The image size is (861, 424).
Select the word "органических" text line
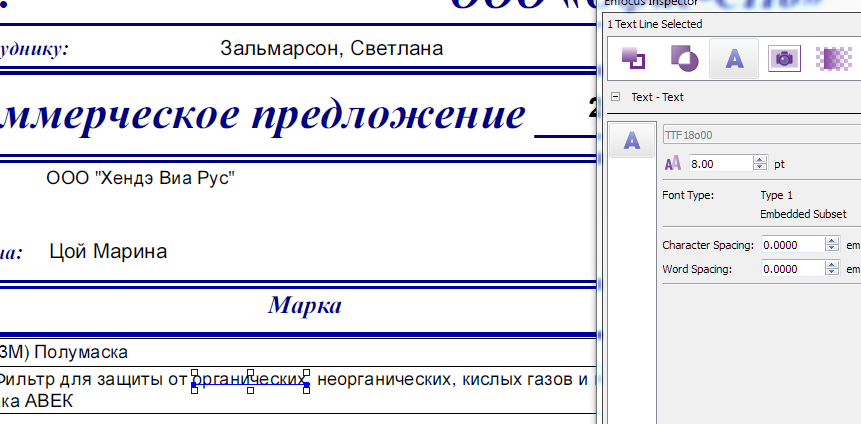point(250,380)
